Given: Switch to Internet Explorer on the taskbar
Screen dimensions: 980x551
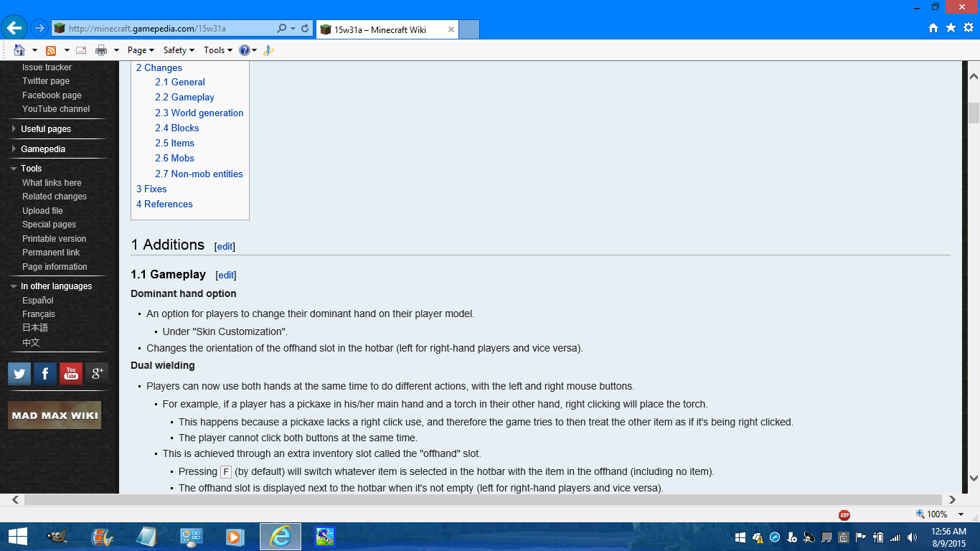Looking at the screenshot, I should click(x=281, y=537).
